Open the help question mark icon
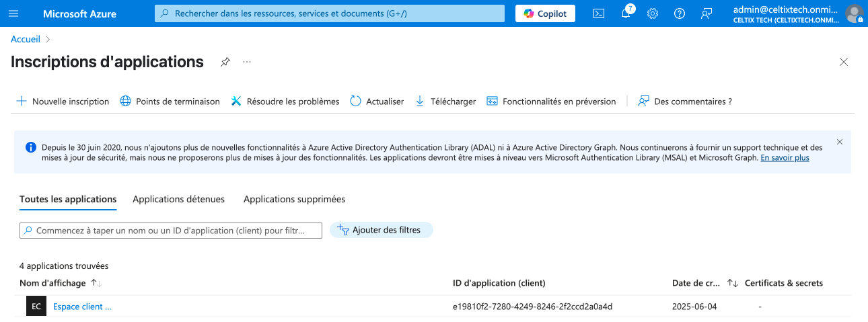The width and height of the screenshot is (868, 322). click(680, 13)
